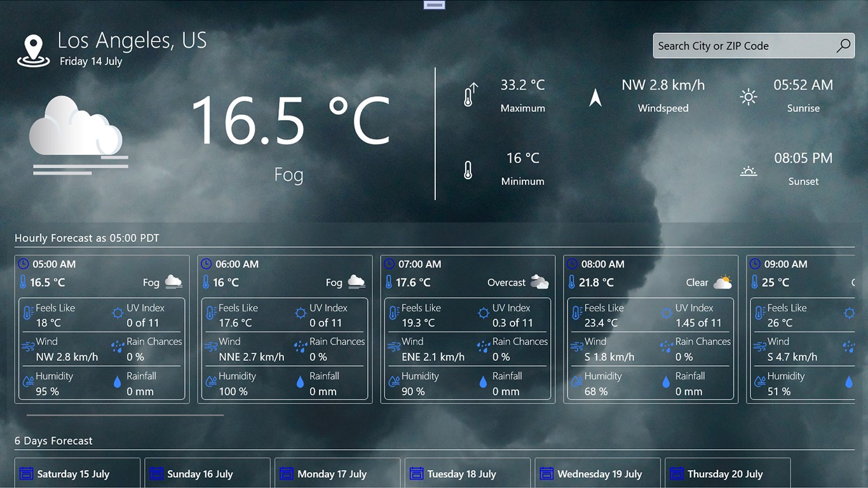Click the UV Index icon on the 08:00 AM card
Image resolution: width=868 pixels, height=488 pixels.
[x=666, y=313]
